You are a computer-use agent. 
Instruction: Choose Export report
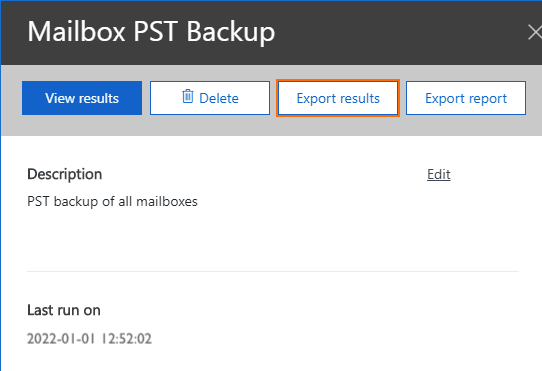coord(466,98)
